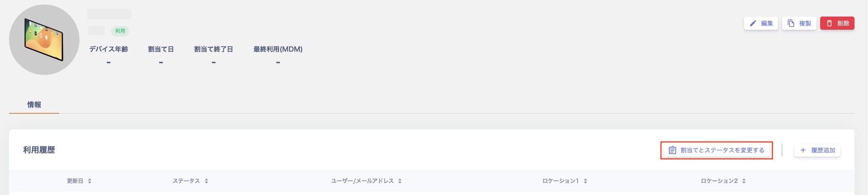Click the copy icon on the 複製 button
The height and width of the screenshot is (195, 868).
tap(791, 23)
